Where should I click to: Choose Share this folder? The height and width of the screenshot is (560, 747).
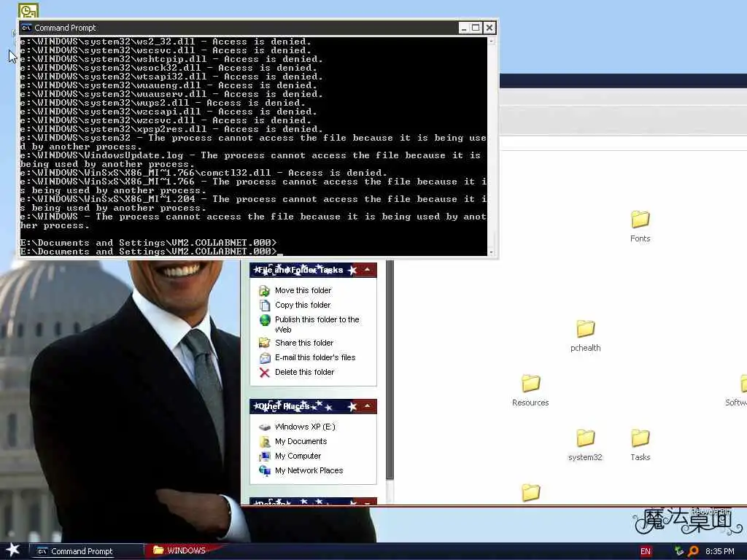pyautogui.click(x=304, y=343)
